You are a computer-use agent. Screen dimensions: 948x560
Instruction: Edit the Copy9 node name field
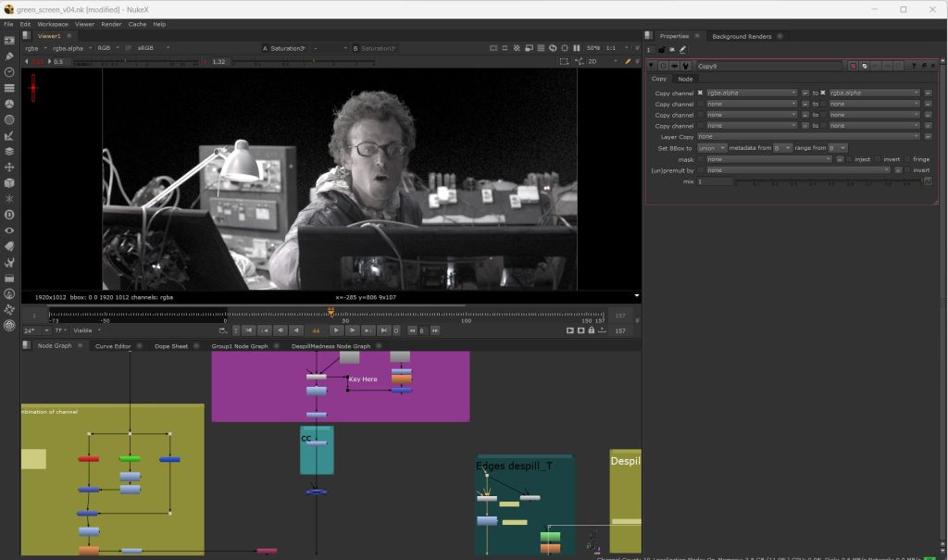(x=768, y=66)
